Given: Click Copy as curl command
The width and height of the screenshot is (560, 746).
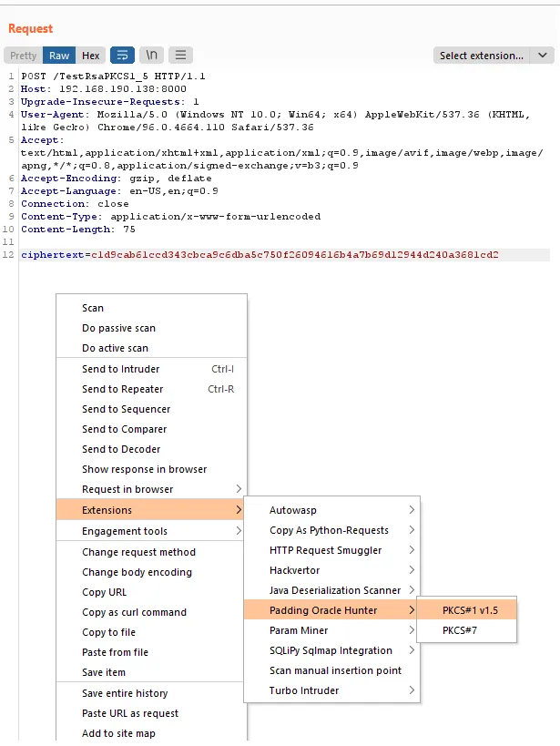Looking at the screenshot, I should [134, 612].
